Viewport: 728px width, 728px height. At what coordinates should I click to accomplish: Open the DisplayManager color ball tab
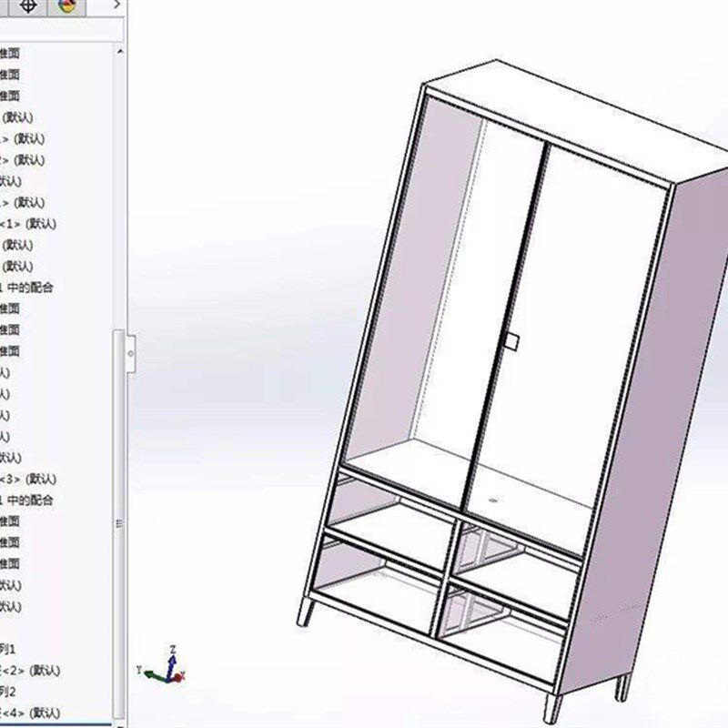click(x=66, y=6)
